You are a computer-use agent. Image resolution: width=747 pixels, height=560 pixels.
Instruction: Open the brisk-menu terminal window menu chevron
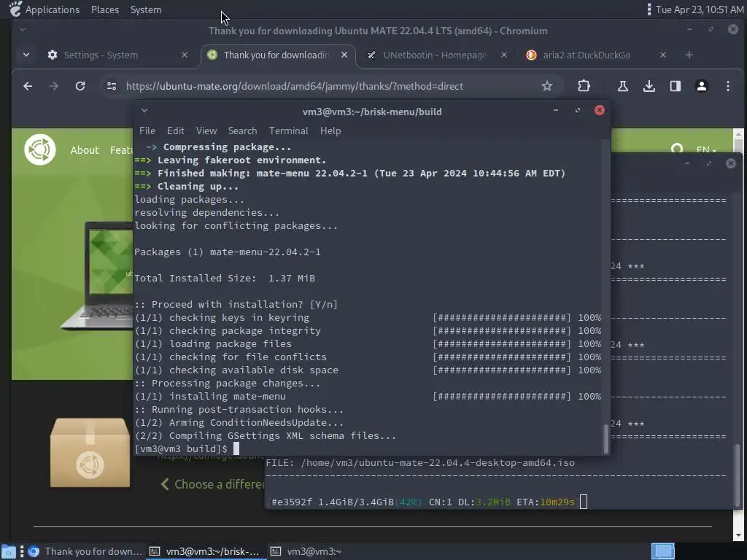click(x=144, y=111)
